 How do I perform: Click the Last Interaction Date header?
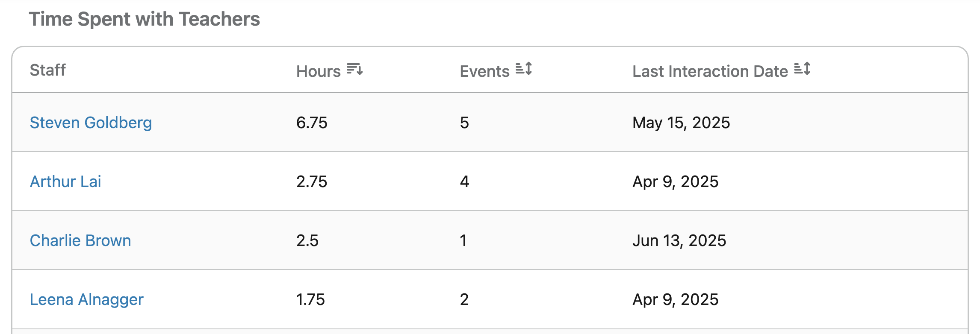pos(710,71)
